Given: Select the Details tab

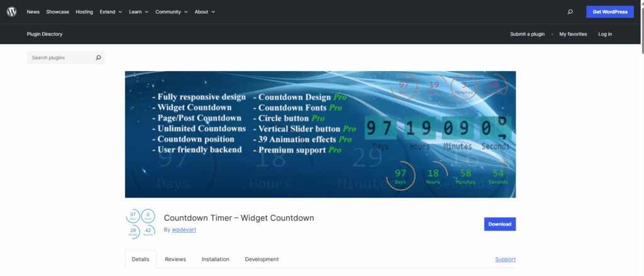Looking at the screenshot, I should click(x=140, y=260).
